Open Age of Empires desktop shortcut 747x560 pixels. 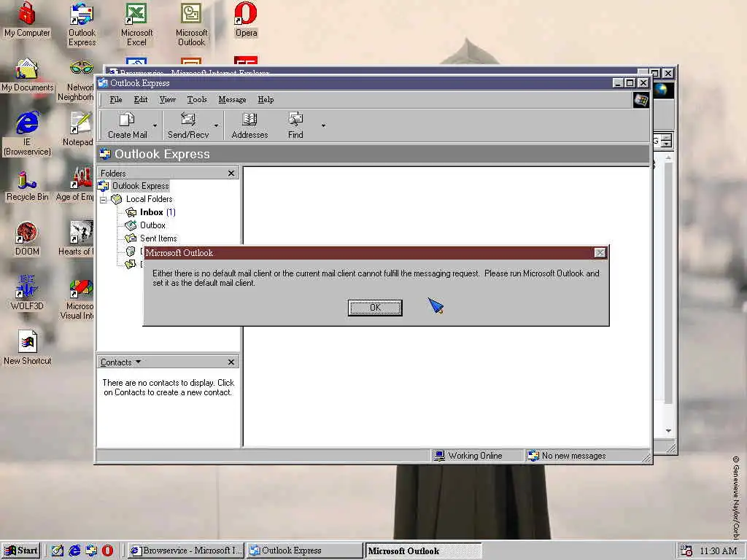76,184
